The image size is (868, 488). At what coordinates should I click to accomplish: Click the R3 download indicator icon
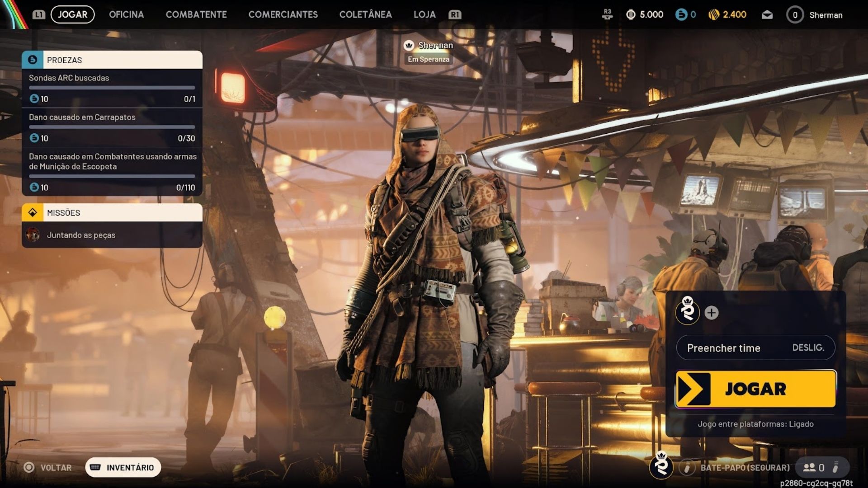pos(607,14)
